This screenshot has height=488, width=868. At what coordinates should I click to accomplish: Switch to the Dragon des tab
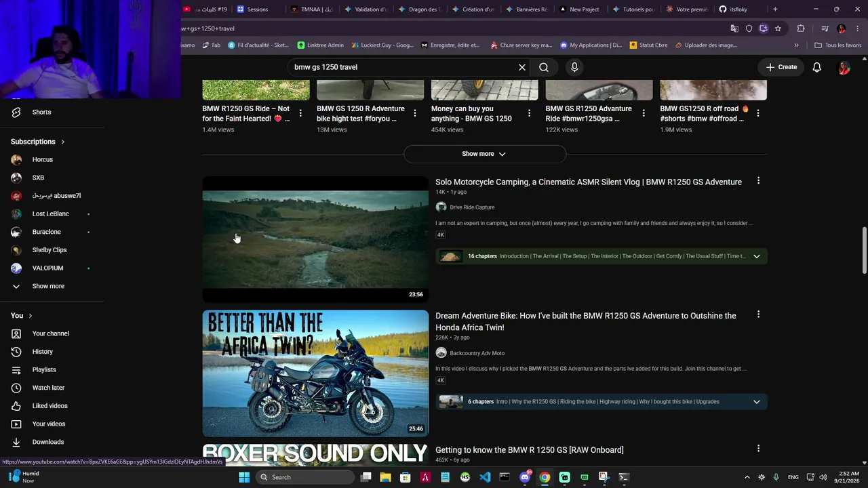coord(420,9)
